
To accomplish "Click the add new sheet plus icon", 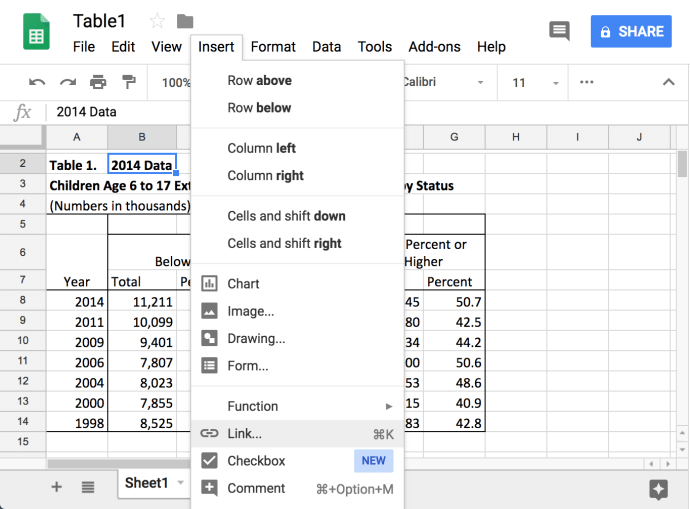I will click(x=56, y=487).
